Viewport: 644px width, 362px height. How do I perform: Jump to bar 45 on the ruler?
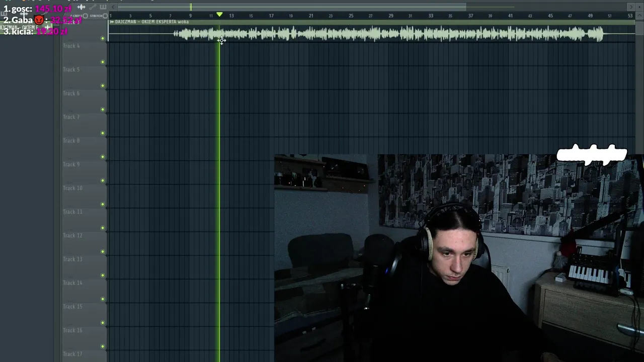550,16
